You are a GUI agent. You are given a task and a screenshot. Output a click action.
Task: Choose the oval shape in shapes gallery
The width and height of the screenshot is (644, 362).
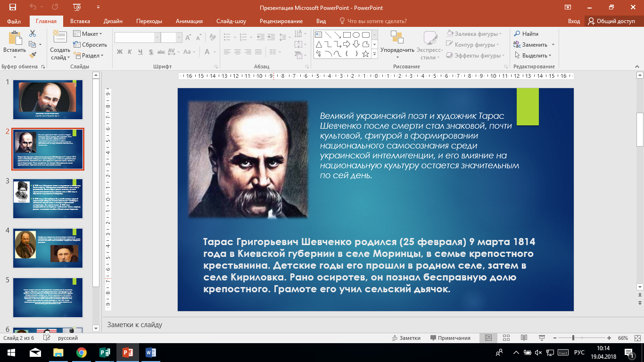(x=356, y=34)
